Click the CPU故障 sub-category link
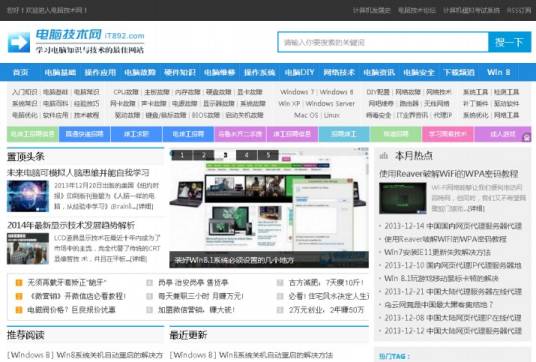The height and width of the screenshot is (362, 536). [x=126, y=92]
